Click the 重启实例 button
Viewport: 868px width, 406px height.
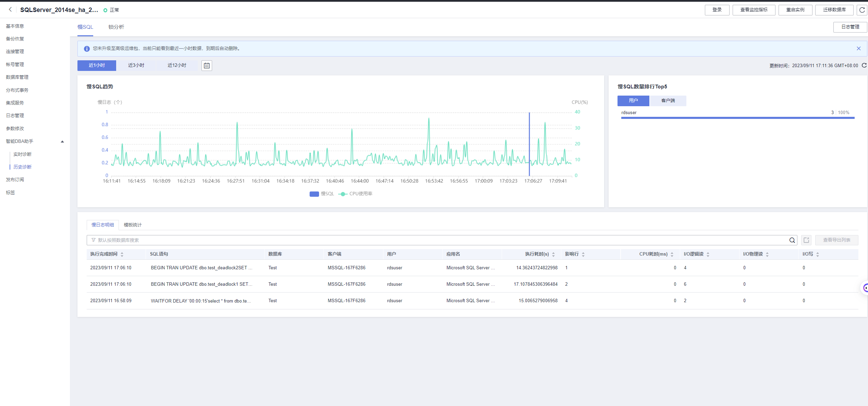click(x=795, y=10)
